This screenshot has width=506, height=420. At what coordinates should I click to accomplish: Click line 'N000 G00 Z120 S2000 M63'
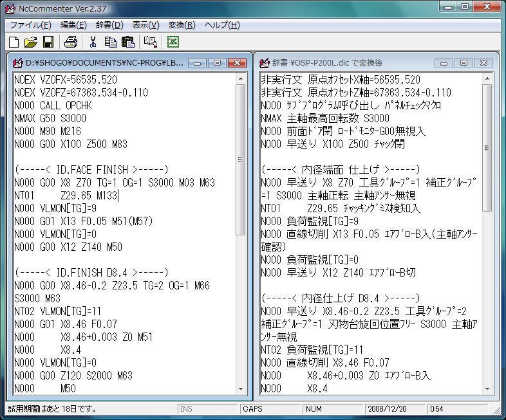point(73,376)
